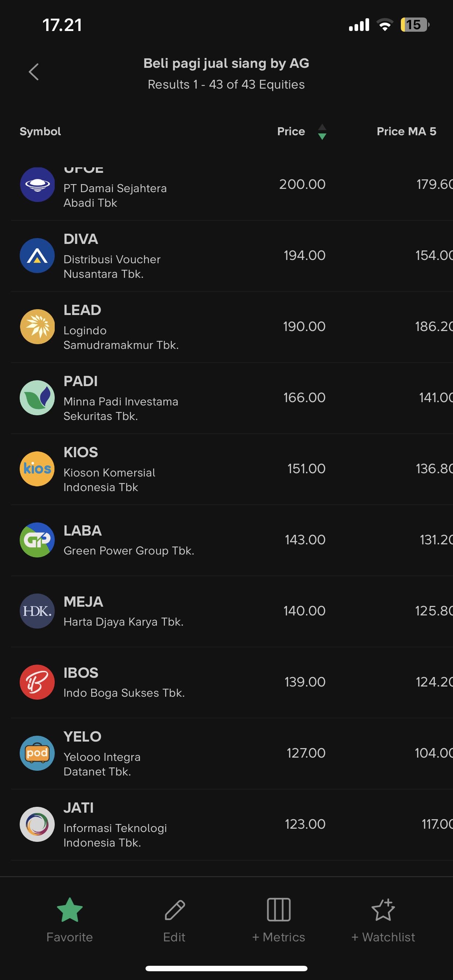
Task: Open Edit with the pencil icon
Action: [174, 910]
